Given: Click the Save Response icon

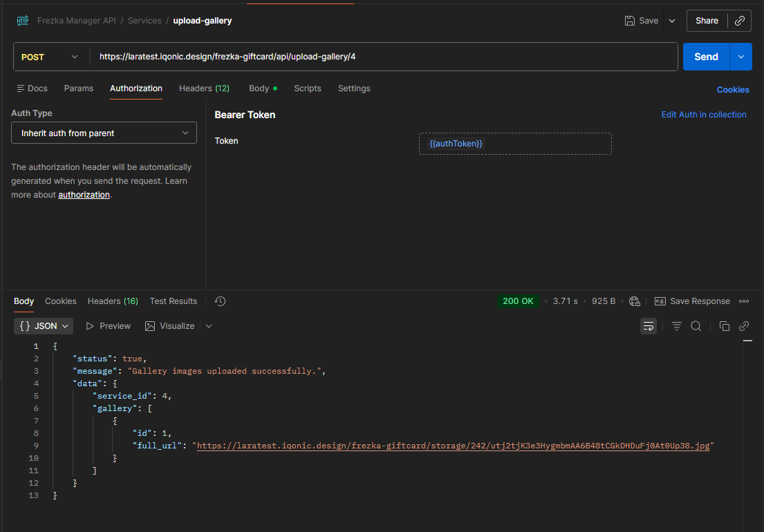Looking at the screenshot, I should pos(660,301).
